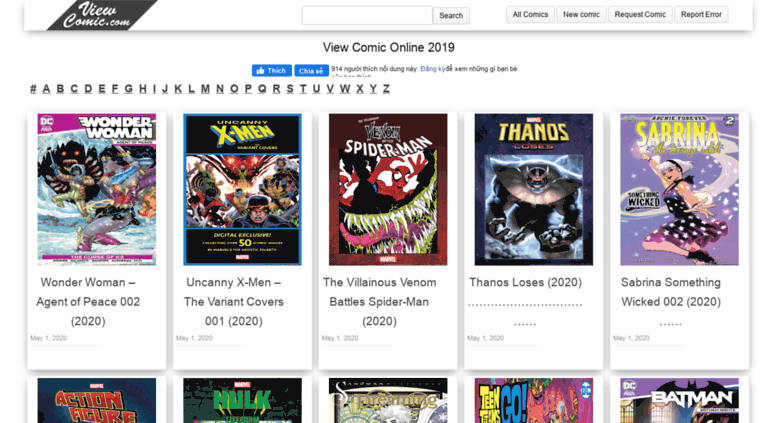Open the All Comics menu item
The height and width of the screenshot is (423, 777).
coord(530,14)
